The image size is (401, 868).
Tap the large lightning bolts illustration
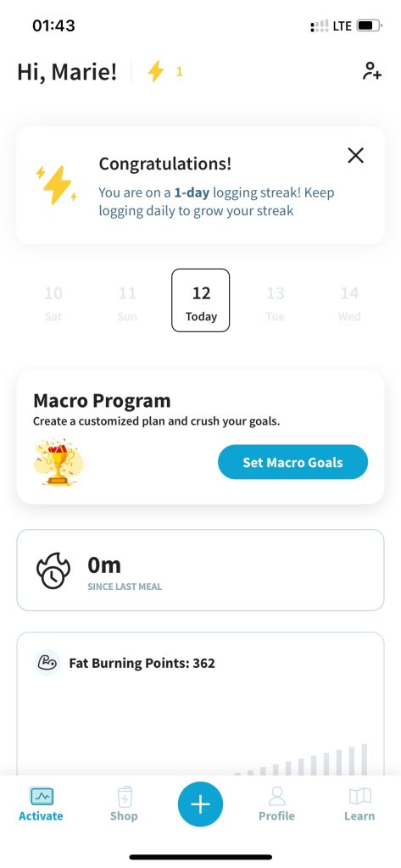coord(57,185)
